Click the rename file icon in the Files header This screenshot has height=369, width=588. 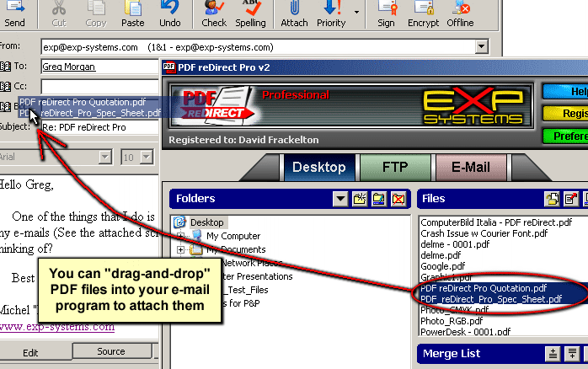tap(571, 199)
